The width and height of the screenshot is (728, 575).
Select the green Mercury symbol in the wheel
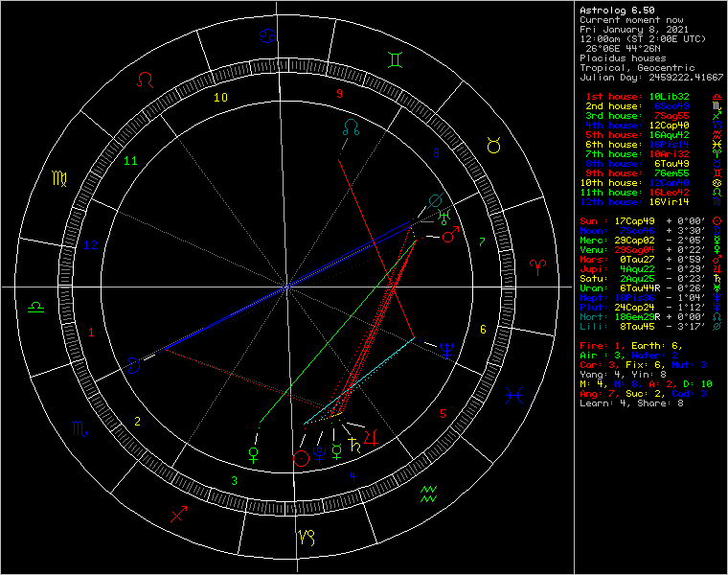336,451
